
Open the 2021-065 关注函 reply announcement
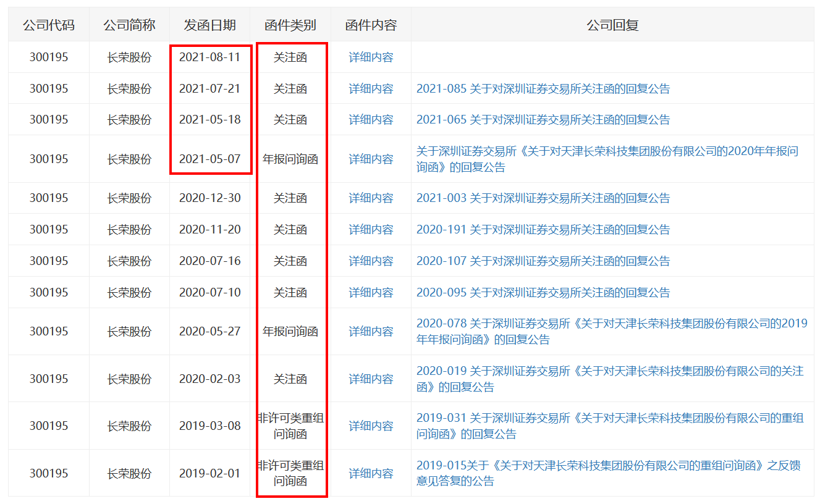pyautogui.click(x=543, y=120)
